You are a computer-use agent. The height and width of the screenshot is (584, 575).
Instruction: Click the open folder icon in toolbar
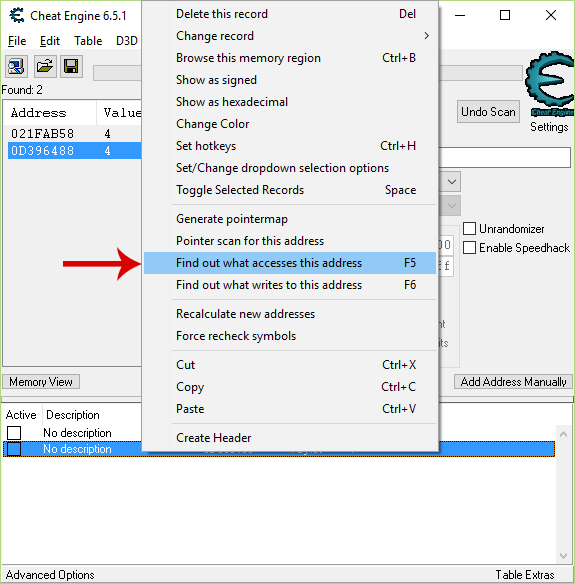(45, 67)
